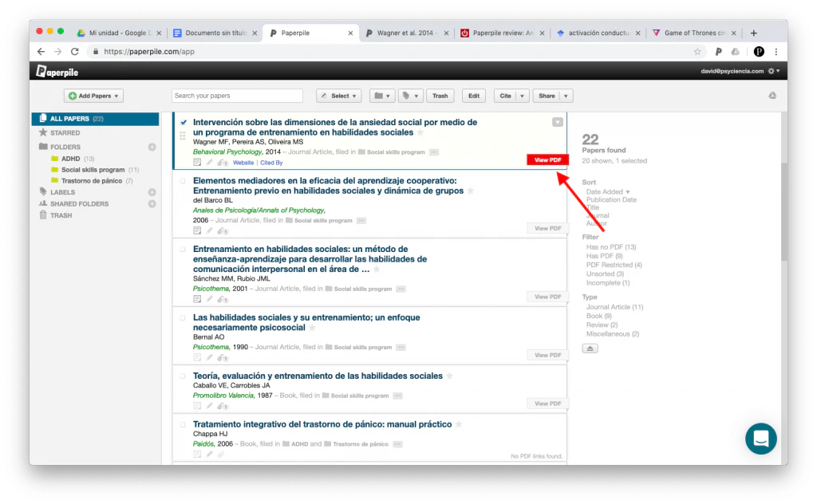The image size is (817, 504).
Task: Bookmark this page with the star icon
Action: pyautogui.click(x=697, y=52)
